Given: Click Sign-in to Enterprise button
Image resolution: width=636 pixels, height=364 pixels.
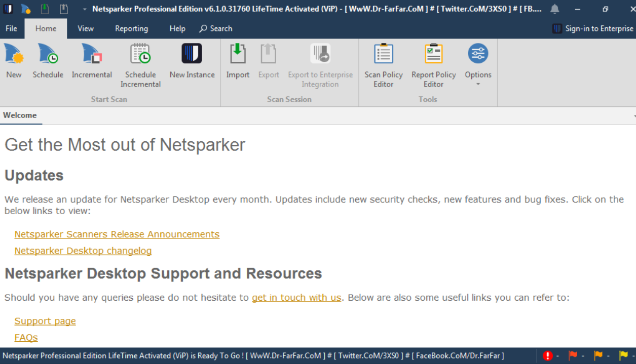Looking at the screenshot, I should [593, 28].
